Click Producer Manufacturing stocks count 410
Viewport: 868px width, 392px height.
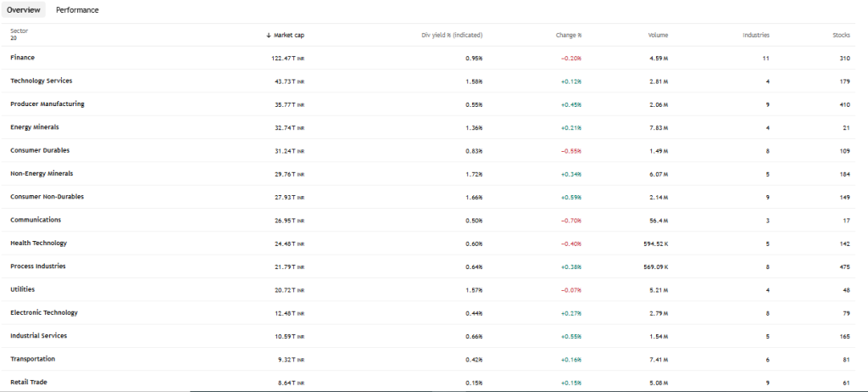[845, 105]
